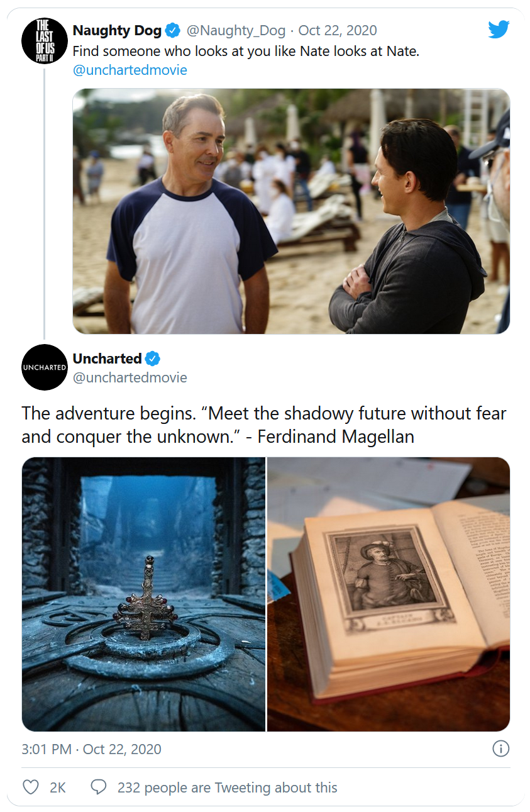The height and width of the screenshot is (812, 530).
Task: Open the Oct 22, 2020 date link
Action: [338, 30]
